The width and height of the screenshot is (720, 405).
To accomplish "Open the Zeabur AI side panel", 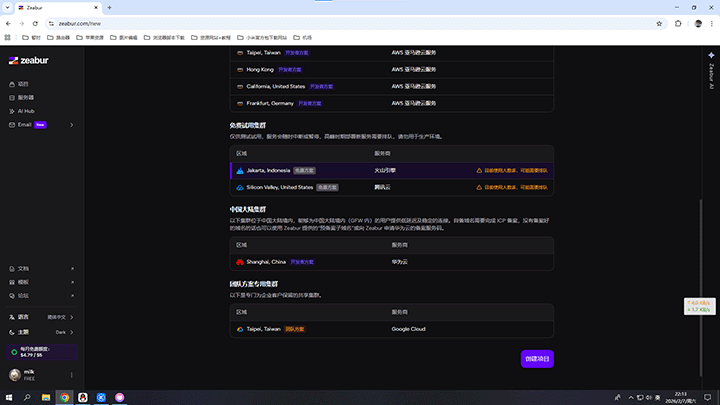I will click(710, 74).
